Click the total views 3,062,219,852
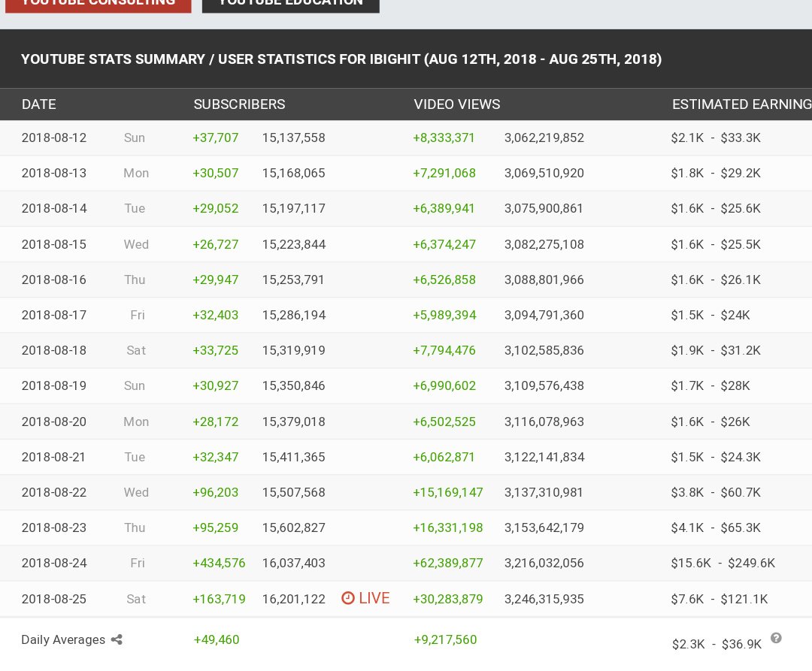 point(544,138)
